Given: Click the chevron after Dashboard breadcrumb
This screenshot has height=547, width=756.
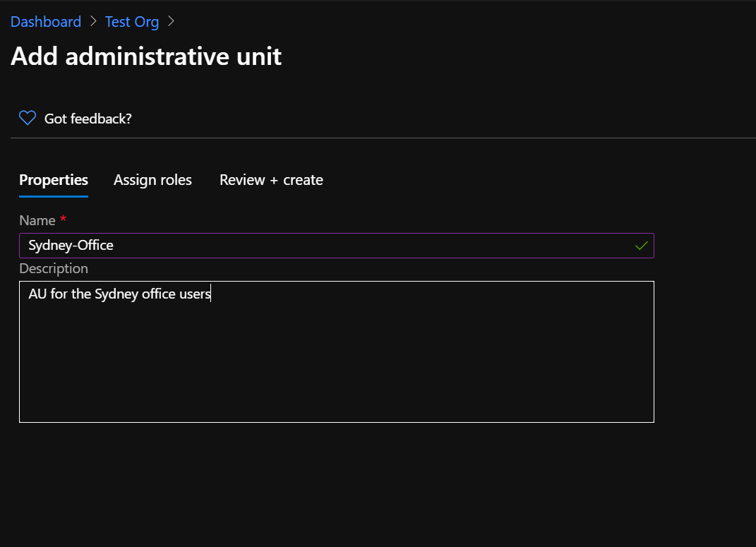Looking at the screenshot, I should (x=94, y=22).
